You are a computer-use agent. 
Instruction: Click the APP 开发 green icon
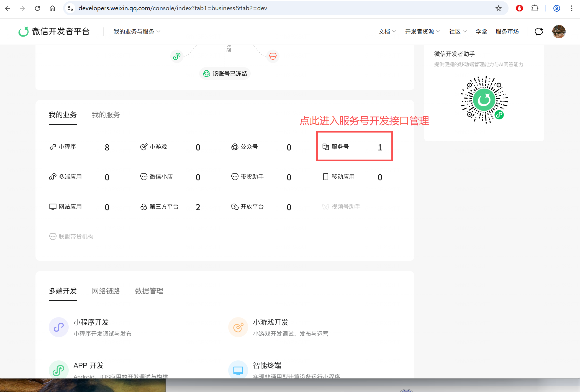[59, 370]
